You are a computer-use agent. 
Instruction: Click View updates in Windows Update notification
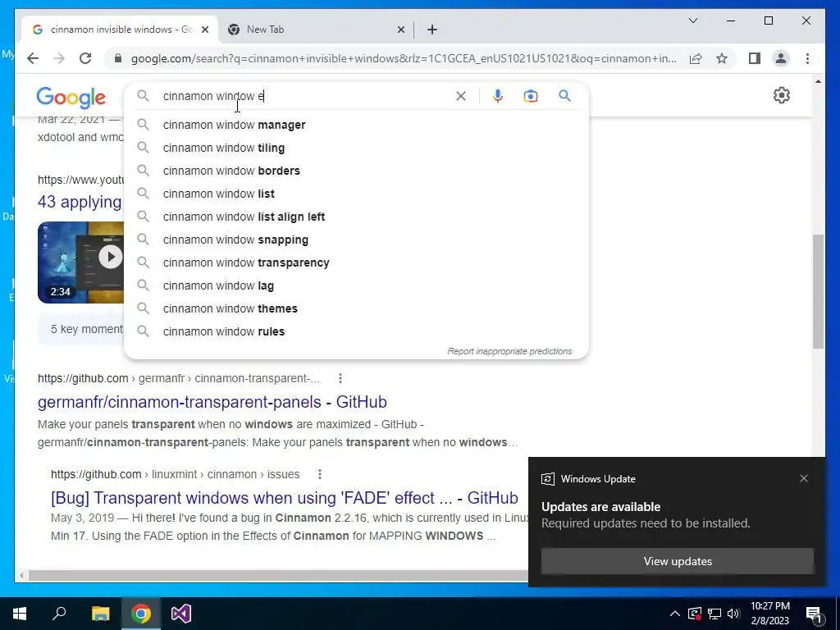(678, 561)
